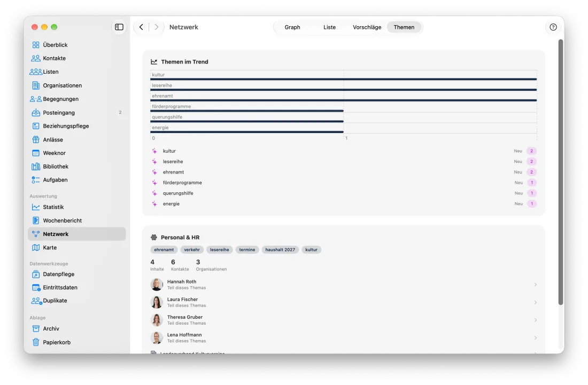Open the Bibliothek books icon

[x=36, y=166]
